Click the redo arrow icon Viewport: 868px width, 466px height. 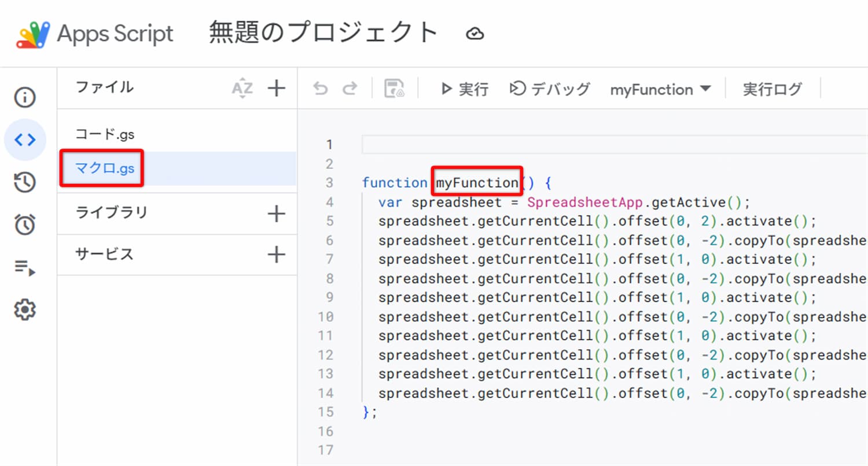[x=350, y=88]
